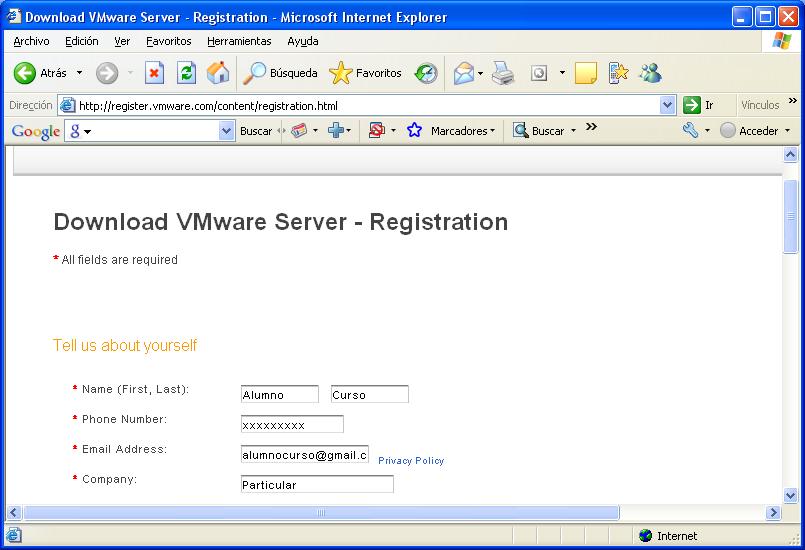Click the Atrás back arrow icon
Image resolution: width=805 pixels, height=550 pixels.
[25, 73]
